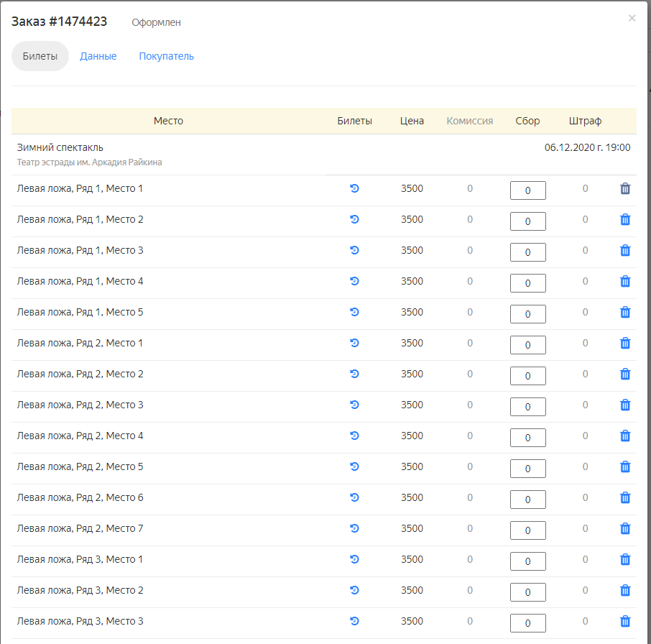Open the Покупатель tab
Image resolution: width=651 pixels, height=644 pixels.
pyautogui.click(x=166, y=56)
